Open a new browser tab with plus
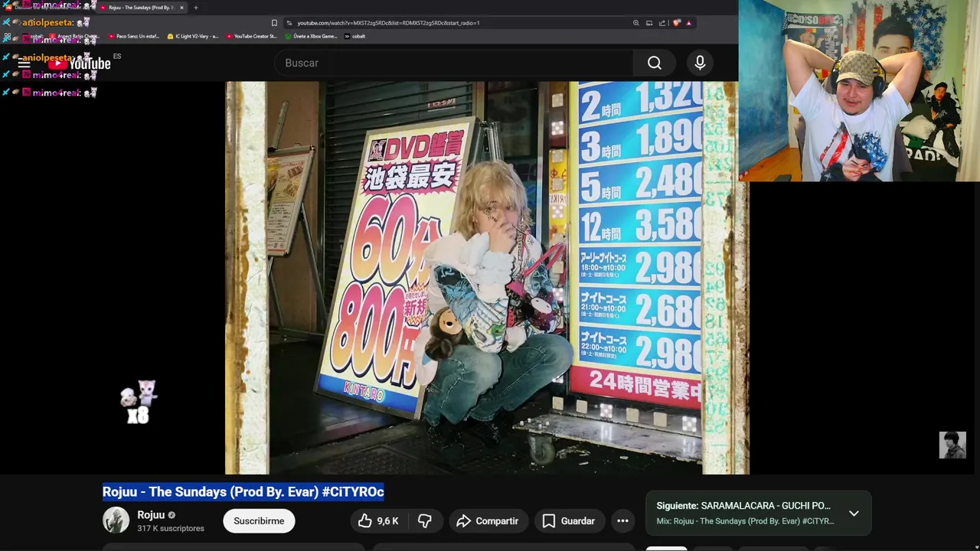 point(196,8)
